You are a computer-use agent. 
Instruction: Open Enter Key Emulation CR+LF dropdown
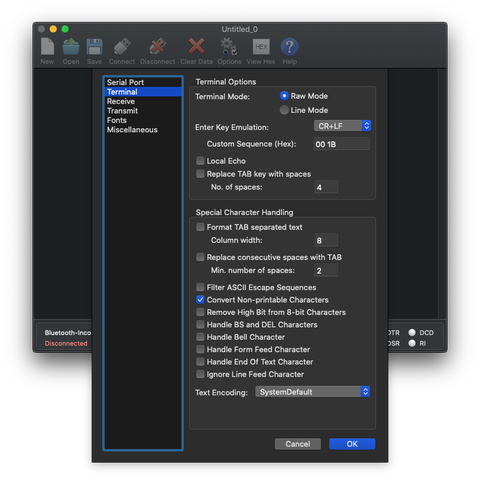click(342, 126)
